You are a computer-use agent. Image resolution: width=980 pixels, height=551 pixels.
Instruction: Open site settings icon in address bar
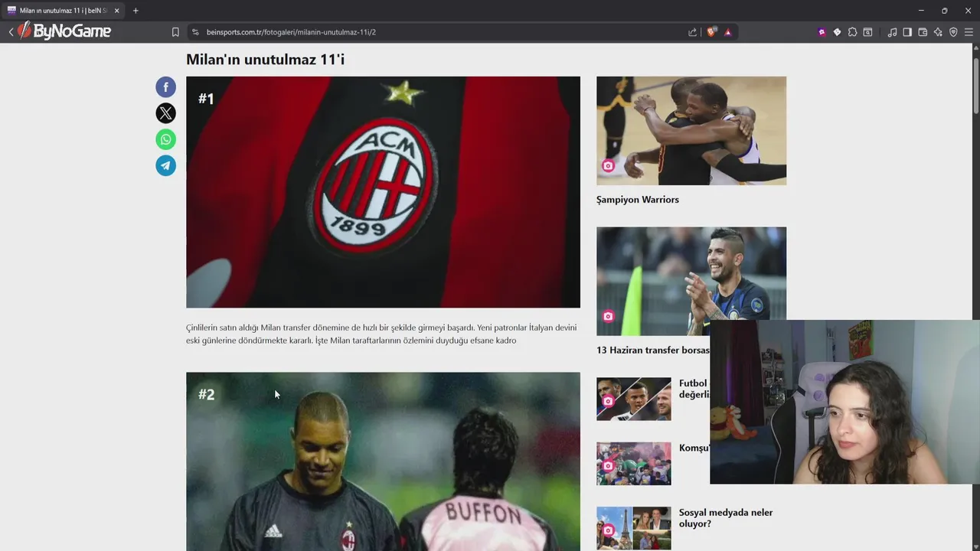click(x=195, y=32)
